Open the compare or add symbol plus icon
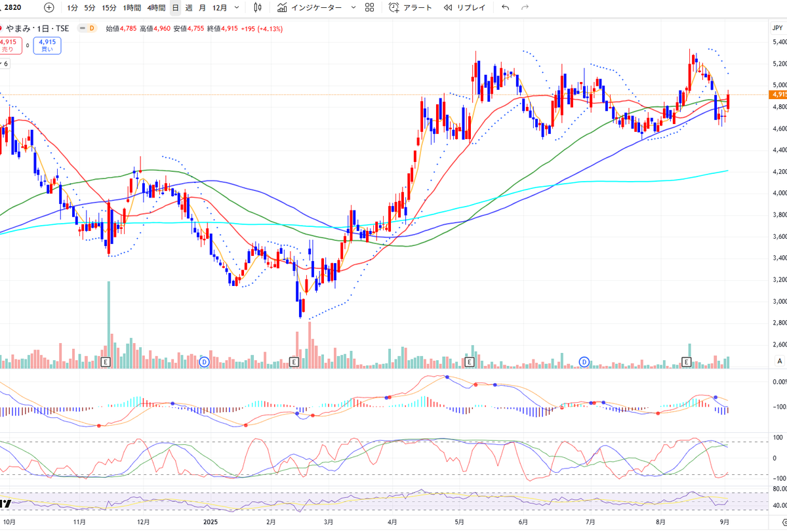The image size is (787, 532). (x=49, y=8)
